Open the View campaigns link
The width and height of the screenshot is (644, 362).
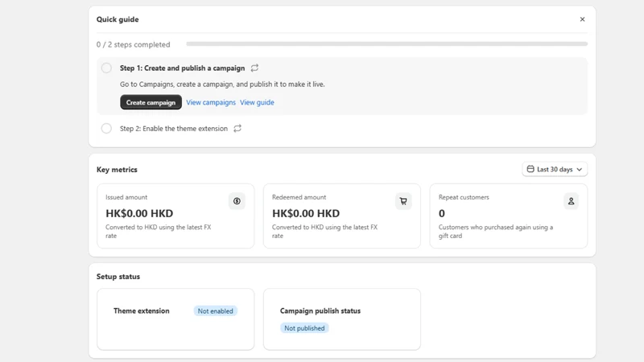tap(211, 102)
